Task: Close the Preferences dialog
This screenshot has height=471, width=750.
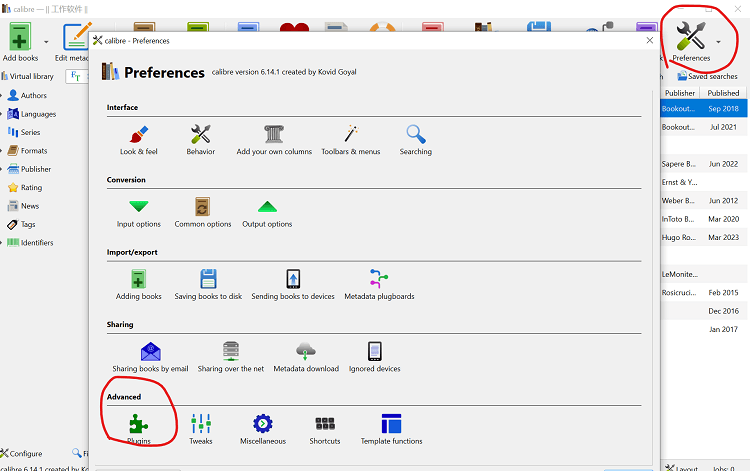Action: tap(650, 41)
